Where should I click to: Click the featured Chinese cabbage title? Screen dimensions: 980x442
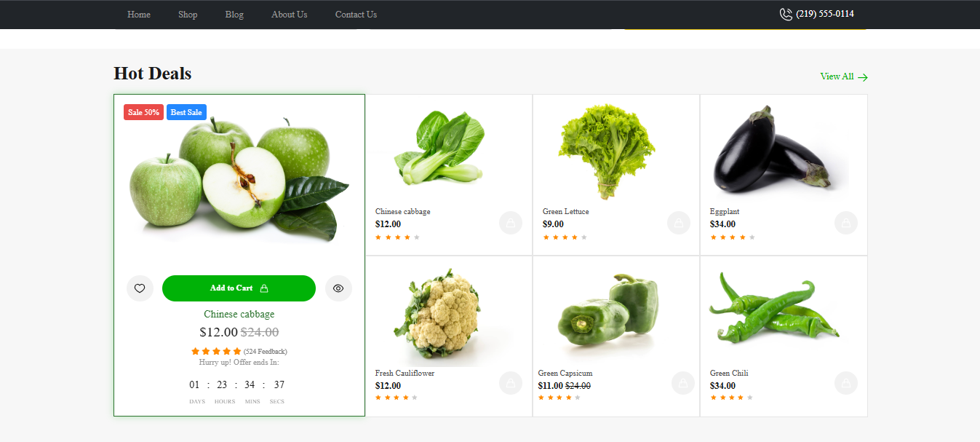pyautogui.click(x=239, y=315)
